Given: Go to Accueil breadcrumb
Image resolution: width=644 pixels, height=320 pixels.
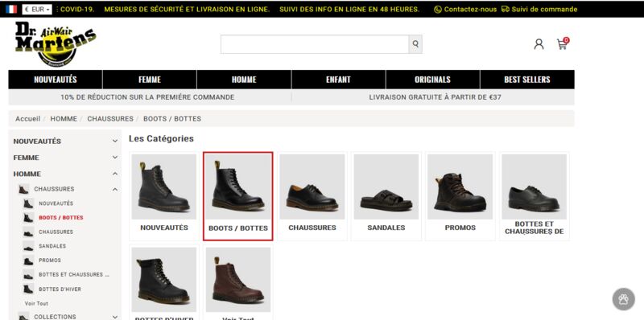Looking at the screenshot, I should pyautogui.click(x=28, y=118).
